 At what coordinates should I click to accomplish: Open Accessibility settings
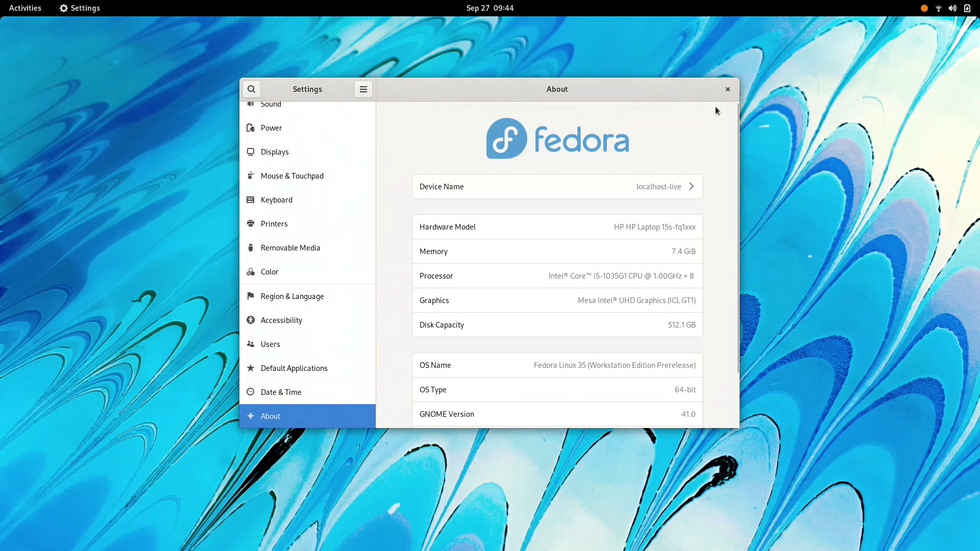[307, 320]
